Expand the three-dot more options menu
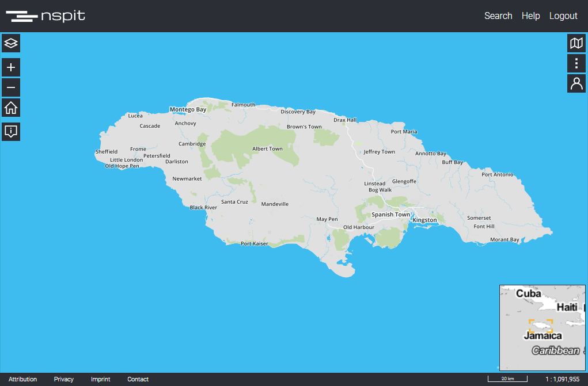Screen dimensions: 588x386 (576, 63)
